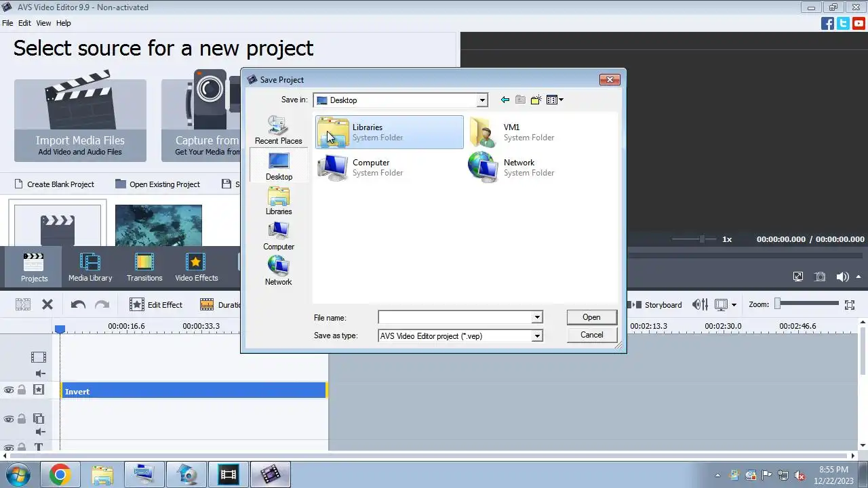
Task: Lock the video overlay track
Action: (22, 419)
